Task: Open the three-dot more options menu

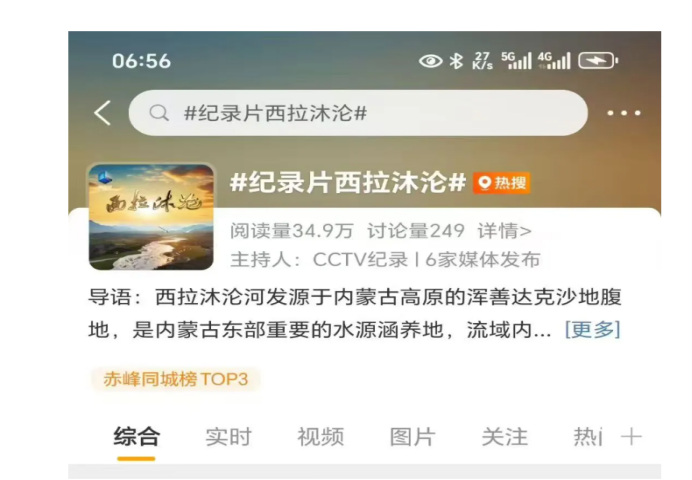Action: [624, 113]
